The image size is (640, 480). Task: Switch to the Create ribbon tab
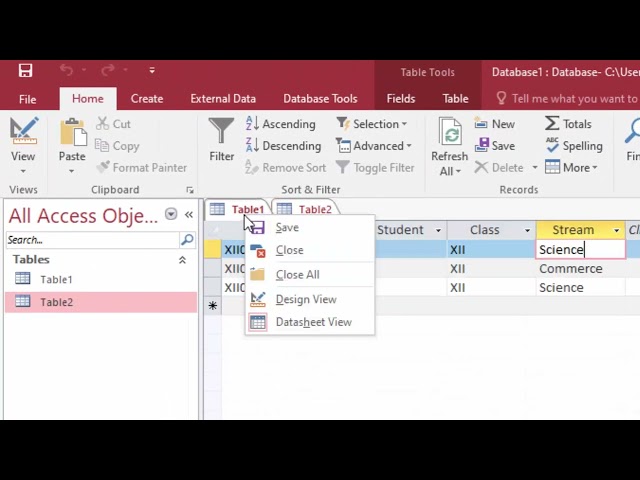[147, 99]
